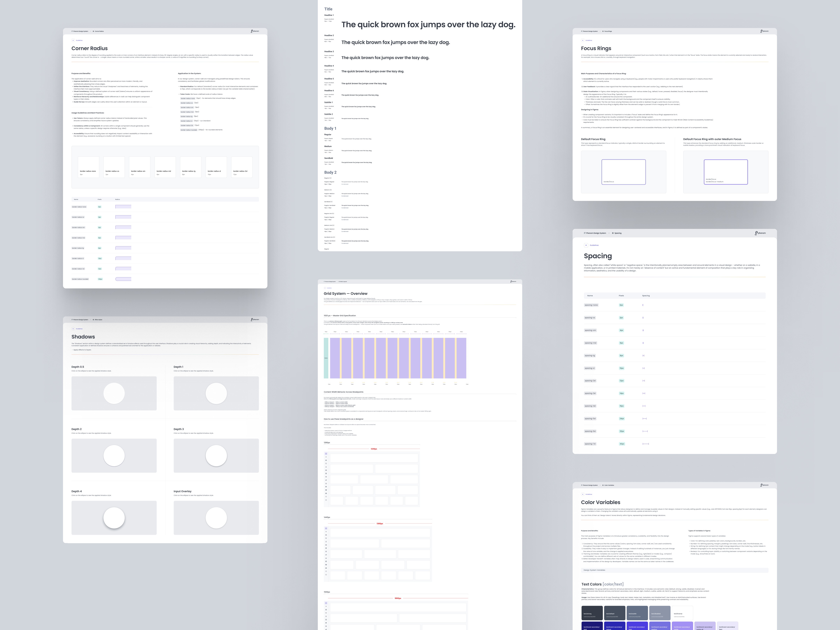The height and width of the screenshot is (630, 840).
Task: Click the Headline 2 sample sentence
Action: [x=396, y=43]
